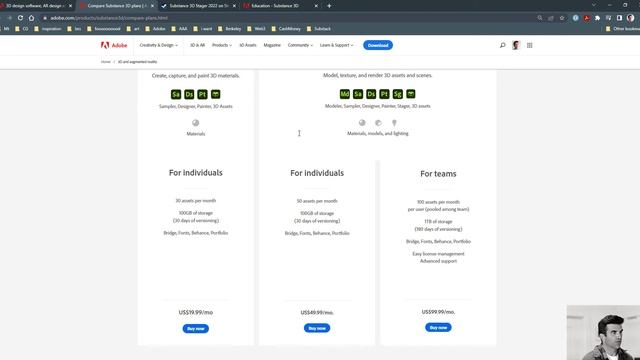Click the Adobe Acrobat extension icon
Image resolution: width=640 pixels, height=360 pixels.
[587, 18]
